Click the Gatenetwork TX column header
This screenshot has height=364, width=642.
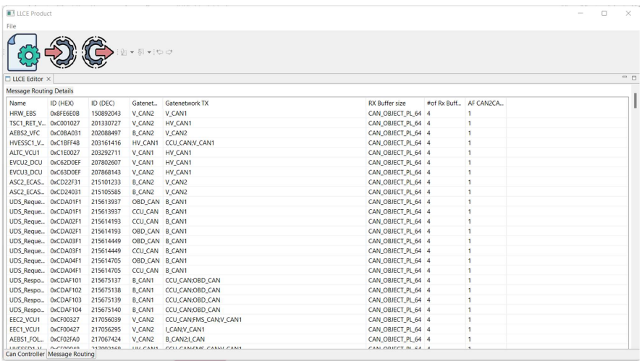pos(187,103)
